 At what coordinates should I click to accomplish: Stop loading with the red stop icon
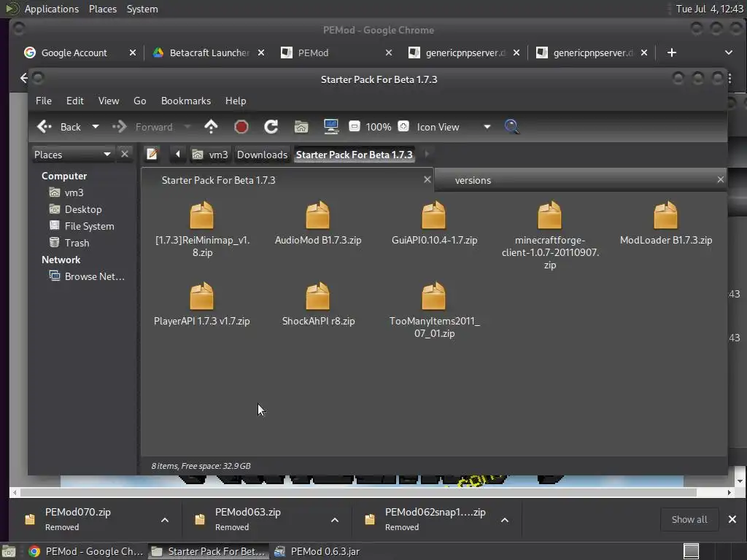241,127
